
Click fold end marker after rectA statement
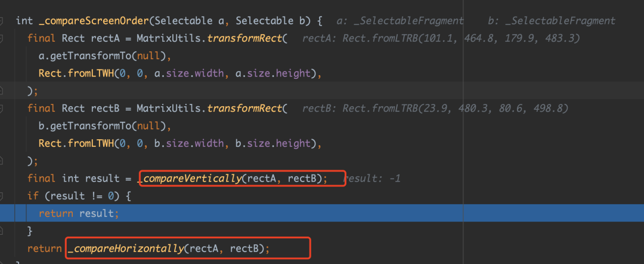tap(2, 90)
